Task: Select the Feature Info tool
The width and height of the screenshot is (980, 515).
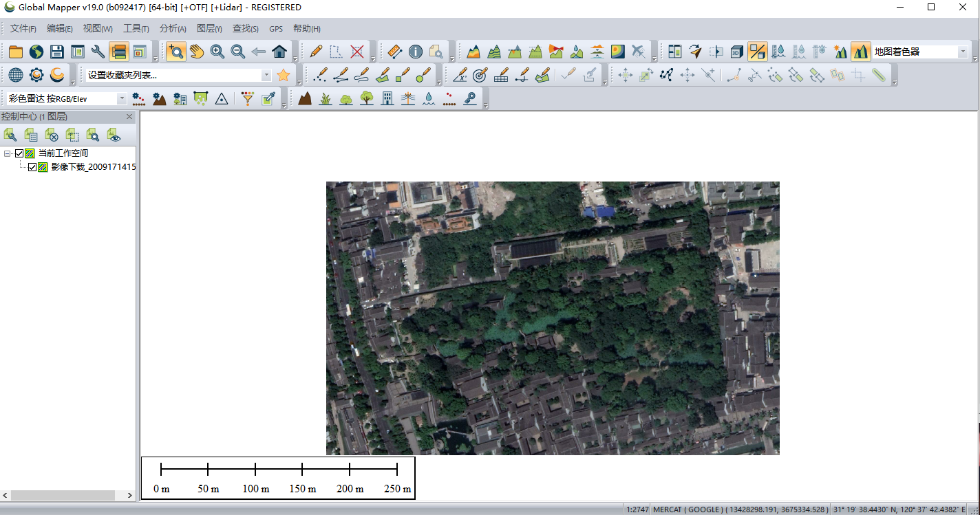Action: coord(415,52)
